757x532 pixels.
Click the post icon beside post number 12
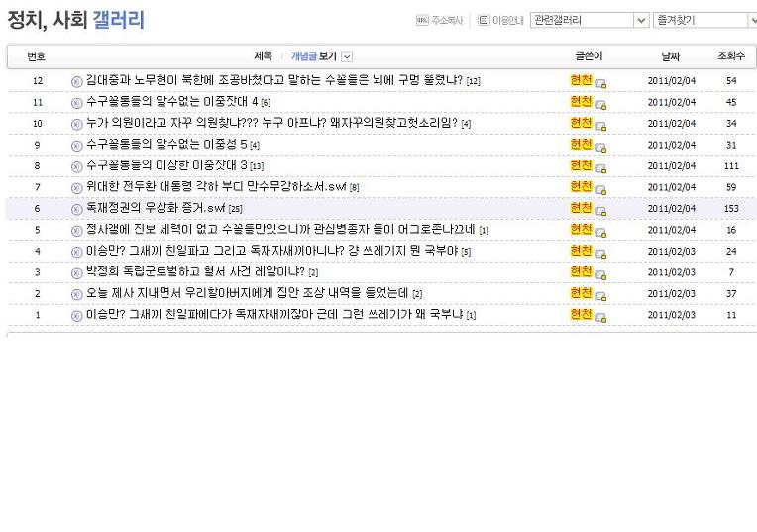pos(77,81)
